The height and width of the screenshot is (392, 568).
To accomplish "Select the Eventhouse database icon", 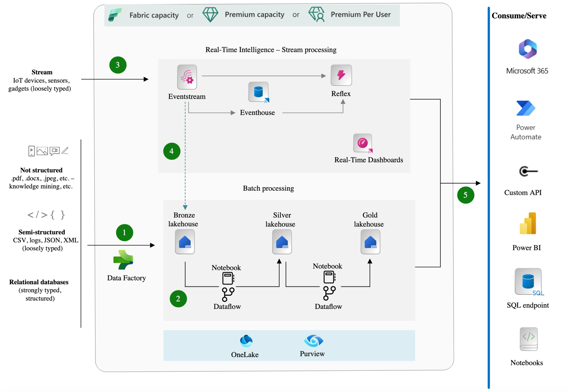I will coord(258,92).
